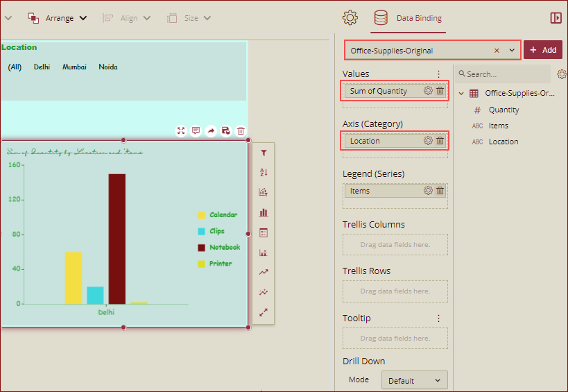Image resolution: width=568 pixels, height=392 pixels.
Task: Click the share arrow icon above chart
Action: click(211, 130)
